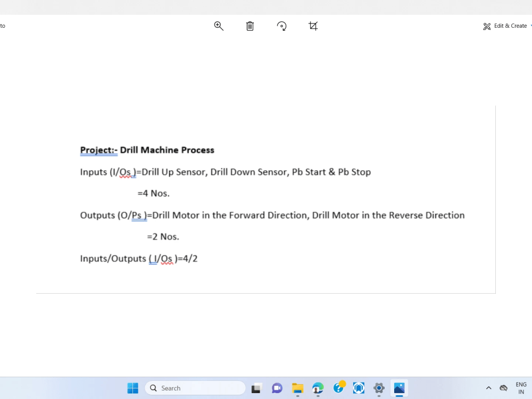This screenshot has width=532, height=399.
Task: Open Settings from the taskbar gear icon
Action: [379, 388]
